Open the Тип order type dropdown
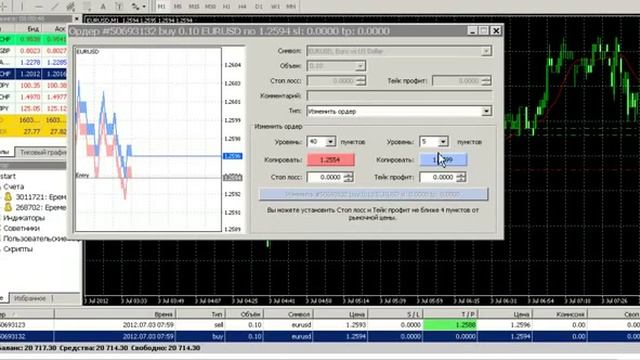This screenshot has height=360, width=640. tap(486, 111)
